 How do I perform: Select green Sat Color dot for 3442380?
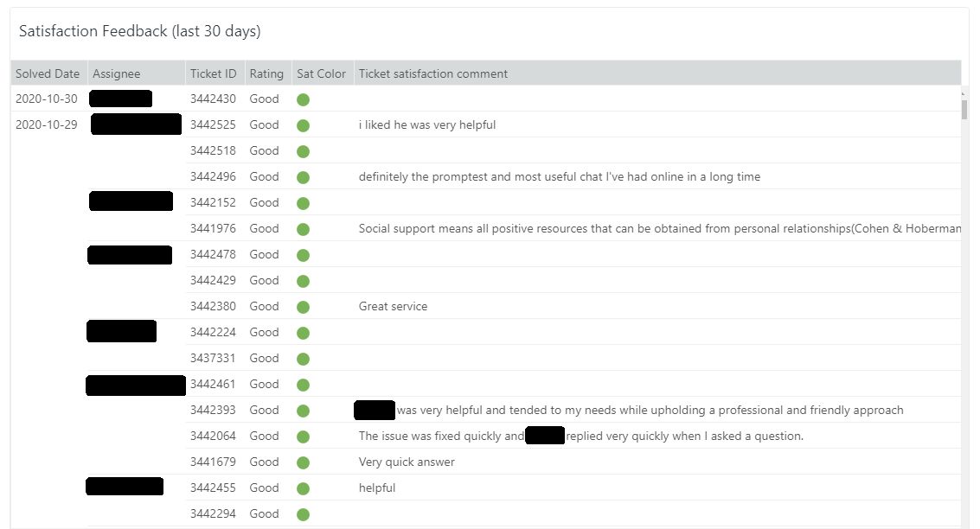pos(303,307)
